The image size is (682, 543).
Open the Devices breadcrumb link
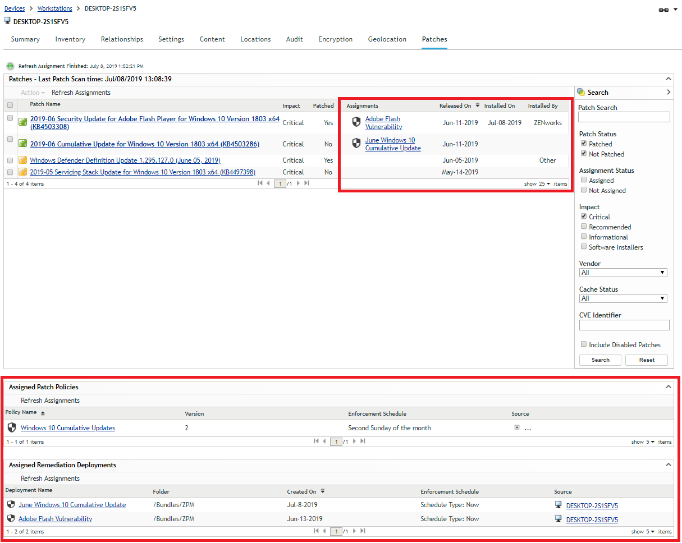[x=14, y=8]
